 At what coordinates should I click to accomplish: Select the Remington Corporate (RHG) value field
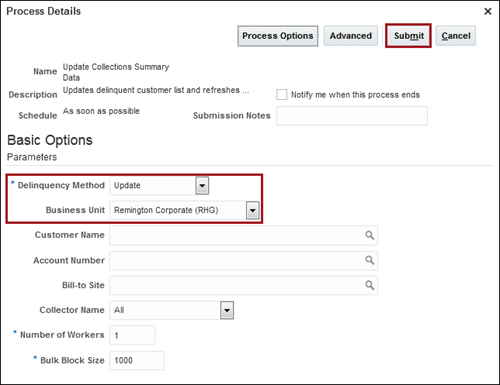(x=178, y=211)
